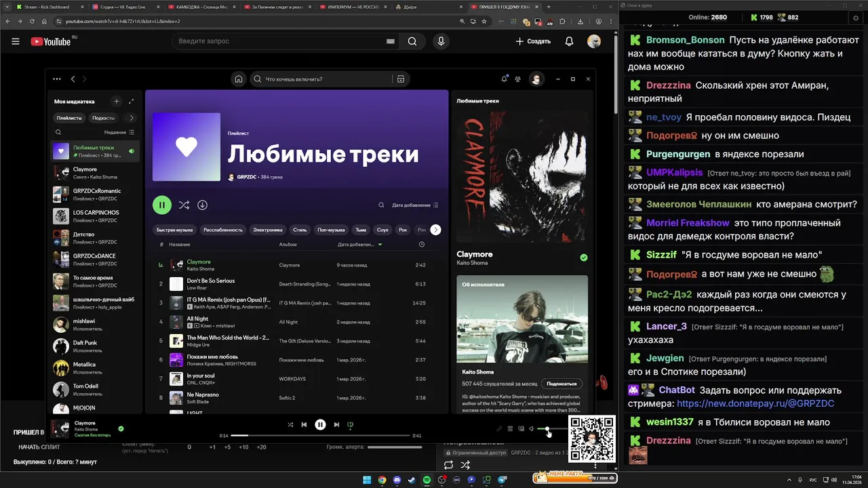Open YouTube notifications bell
The width and height of the screenshot is (868, 488).
570,41
